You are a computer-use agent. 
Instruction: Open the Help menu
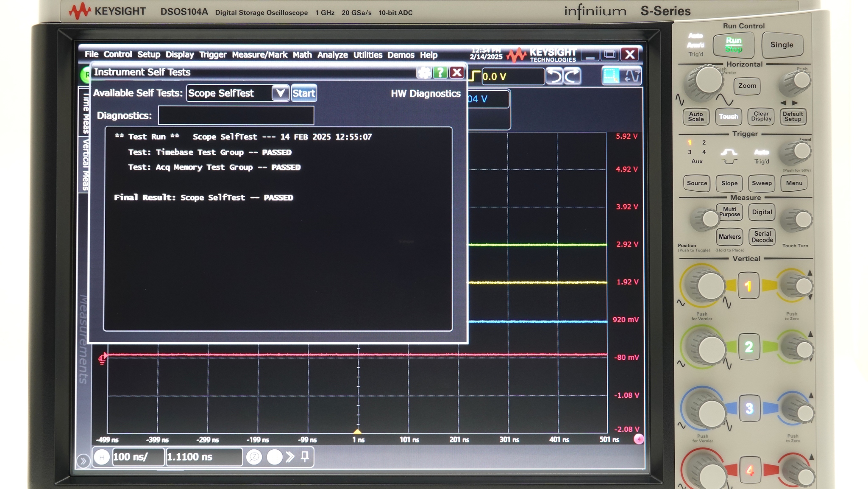tap(428, 54)
